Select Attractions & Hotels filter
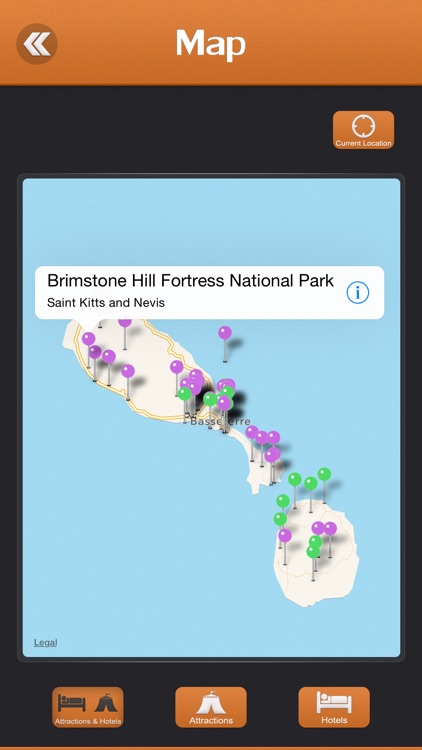The image size is (422, 750). 88,707
